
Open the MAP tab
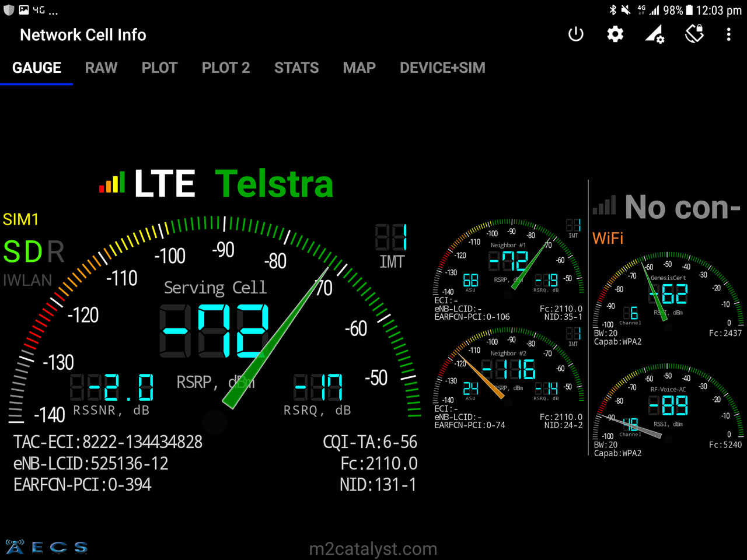pos(359,68)
